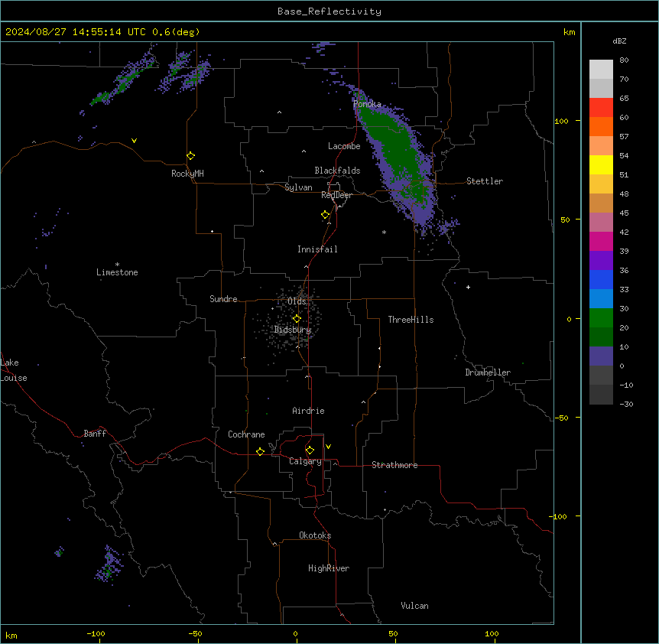This screenshot has width=659, height=644.
Task: Click the yellow diamond marker below Cochrane
Action: 260,451
